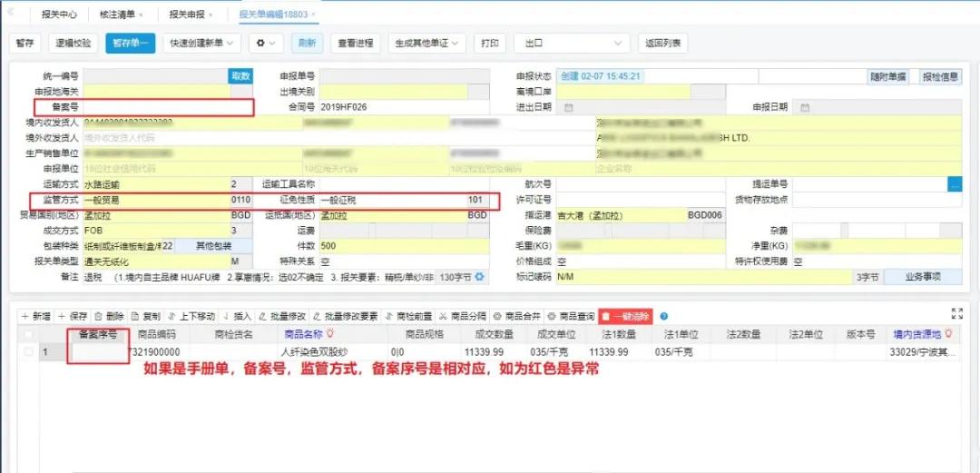
Task: Open 业务事项 business items
Action: click(x=923, y=277)
